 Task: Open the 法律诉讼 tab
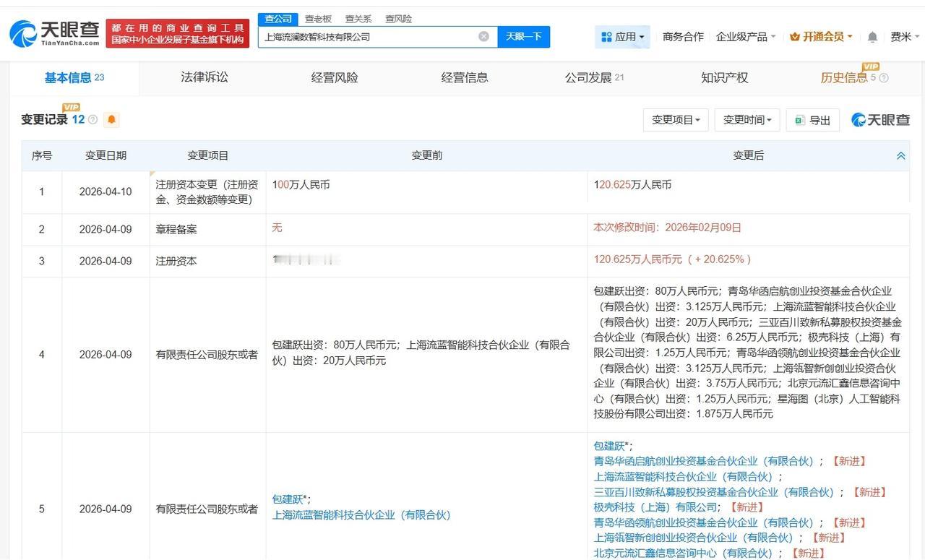(205, 77)
